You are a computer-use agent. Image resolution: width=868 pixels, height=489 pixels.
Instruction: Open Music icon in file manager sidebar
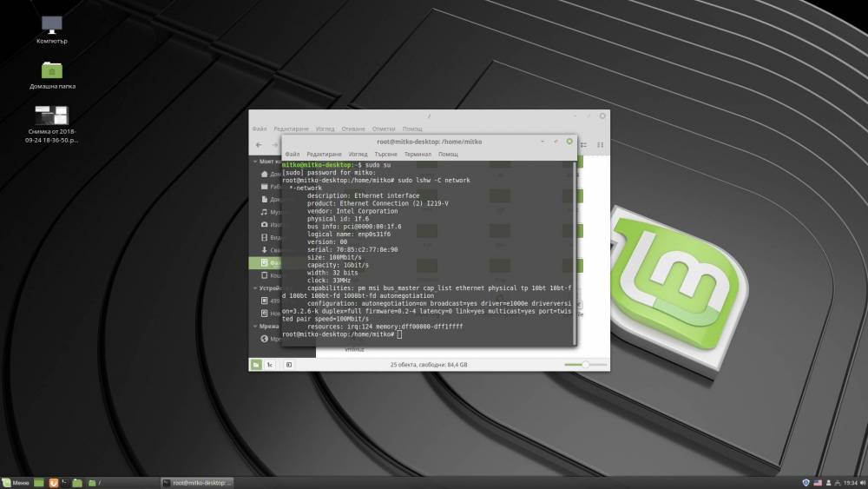(x=265, y=212)
